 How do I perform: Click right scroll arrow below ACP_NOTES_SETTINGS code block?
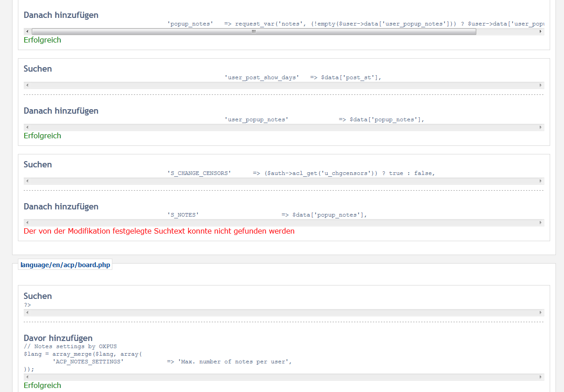pyautogui.click(x=540, y=377)
